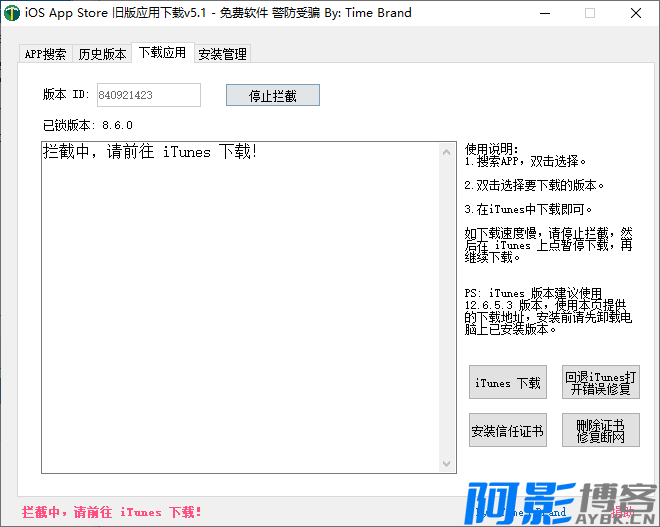Screen dimensions: 660x527
Task: Click the log scrollbar up arrow
Action: click(x=448, y=151)
